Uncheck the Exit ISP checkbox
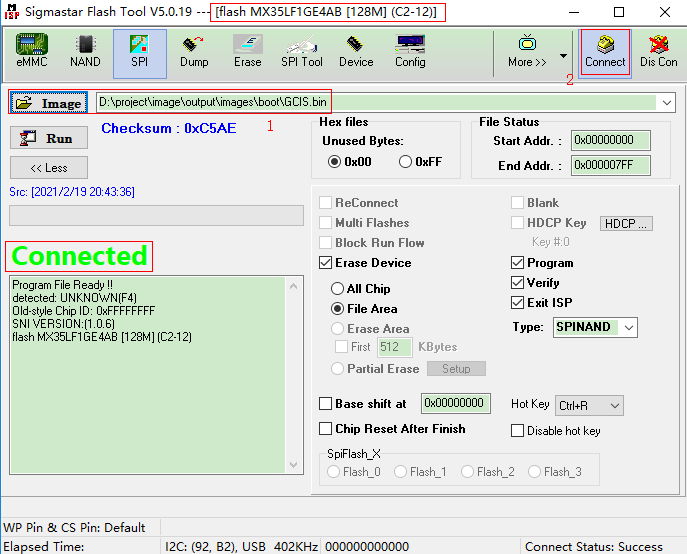Viewport: 687px width, 554px height. (517, 302)
